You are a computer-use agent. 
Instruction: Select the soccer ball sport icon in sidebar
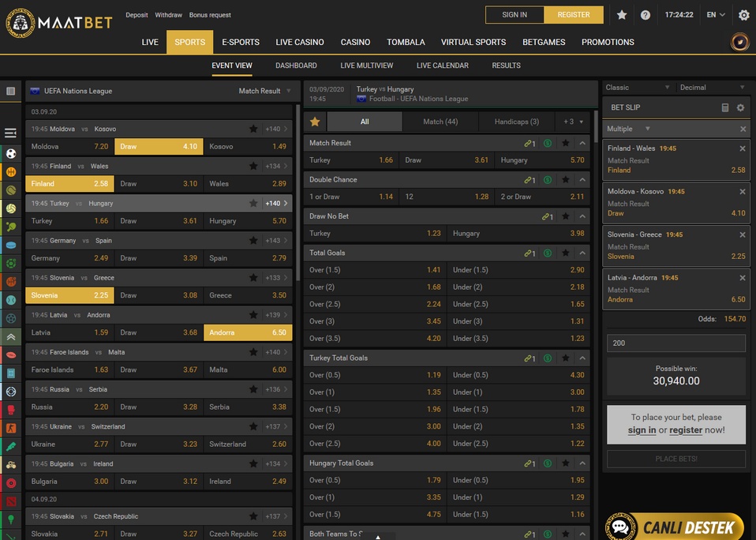[x=11, y=153]
